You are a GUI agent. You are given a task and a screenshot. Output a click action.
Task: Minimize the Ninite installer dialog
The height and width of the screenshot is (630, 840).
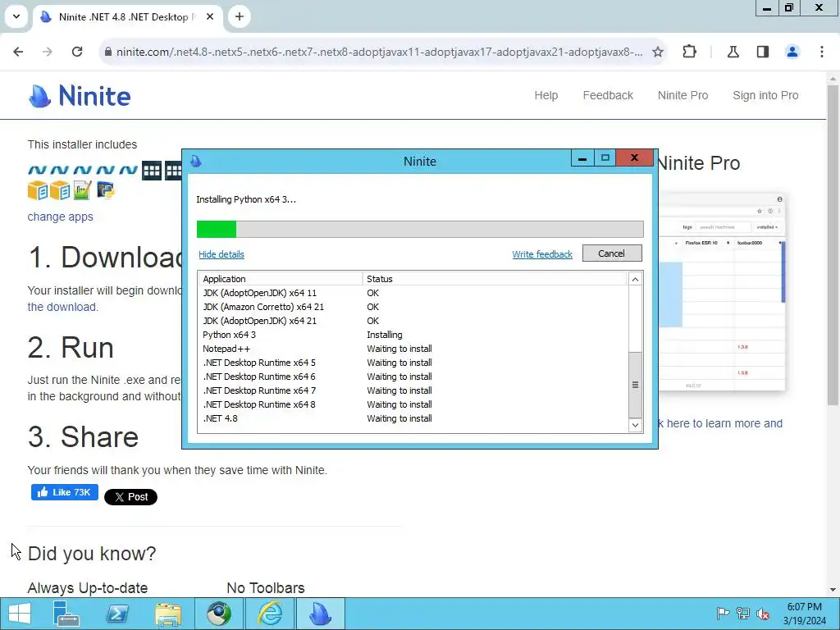tap(582, 158)
